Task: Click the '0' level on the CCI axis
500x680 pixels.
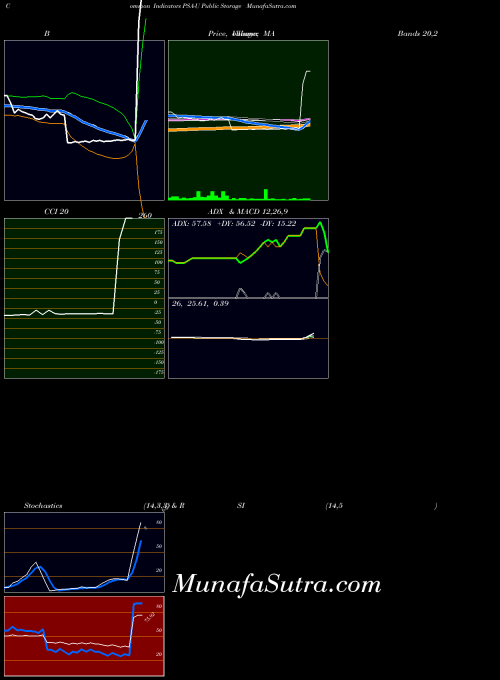Action: (156, 302)
